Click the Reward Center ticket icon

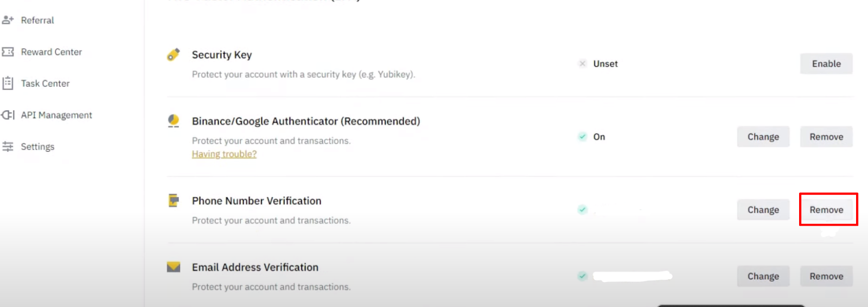pyautogui.click(x=8, y=52)
